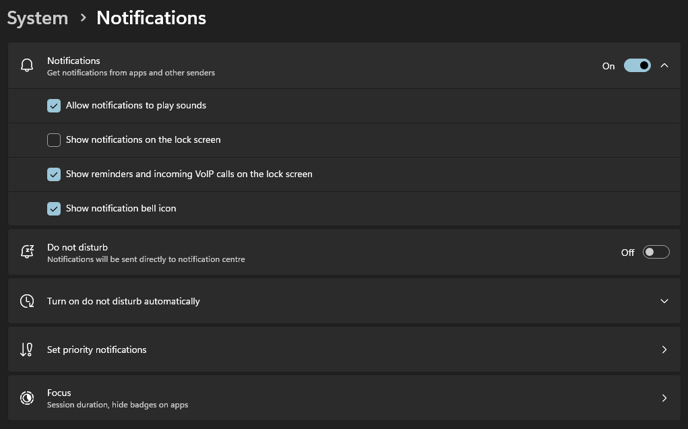This screenshot has width=688, height=429.
Task: Click the clock icon for automatic do not disturb
Action: coord(27,301)
